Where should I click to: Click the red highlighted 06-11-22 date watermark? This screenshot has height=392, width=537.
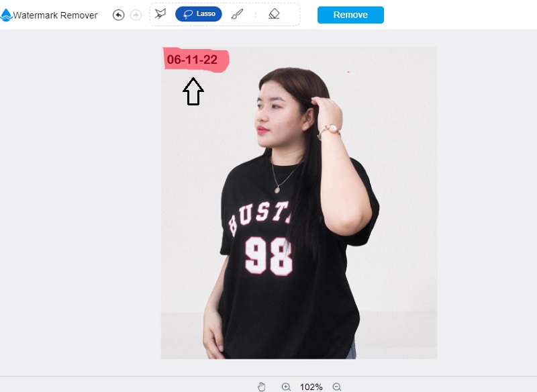[193, 60]
